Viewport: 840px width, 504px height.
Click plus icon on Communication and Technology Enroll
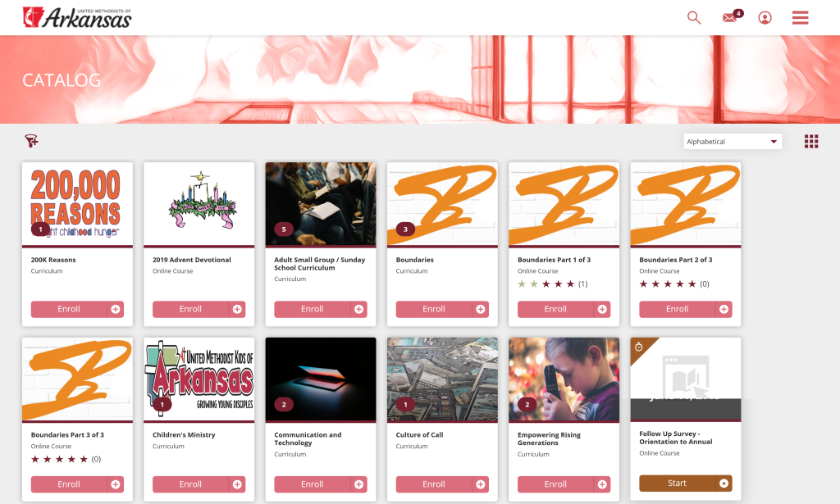[359, 484]
